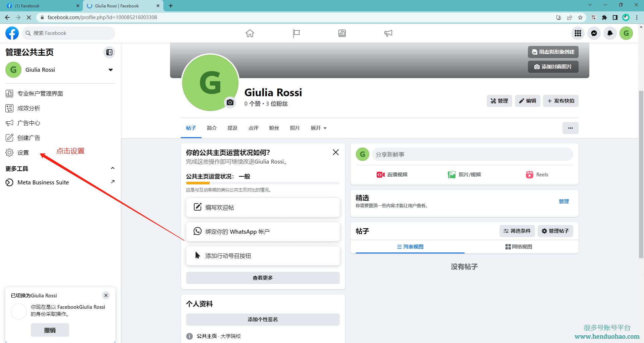Screen dimensions: 644x343
Task: Click the 编辑 button
Action: pos(528,101)
